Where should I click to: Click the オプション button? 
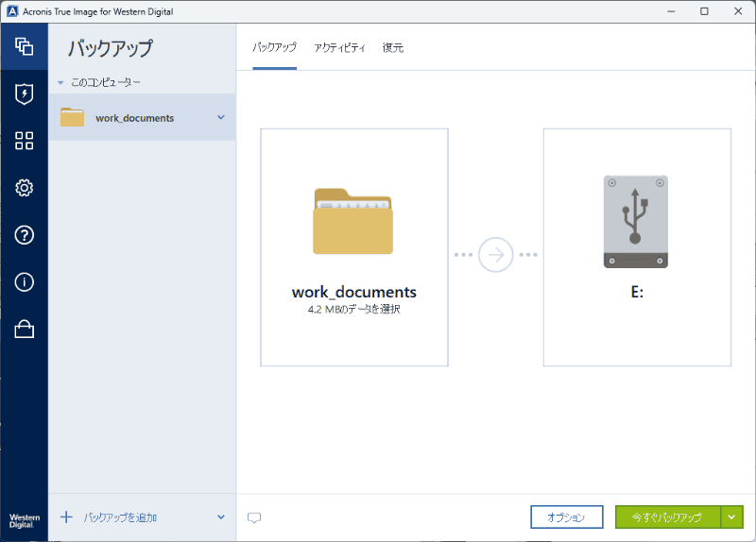(x=566, y=517)
